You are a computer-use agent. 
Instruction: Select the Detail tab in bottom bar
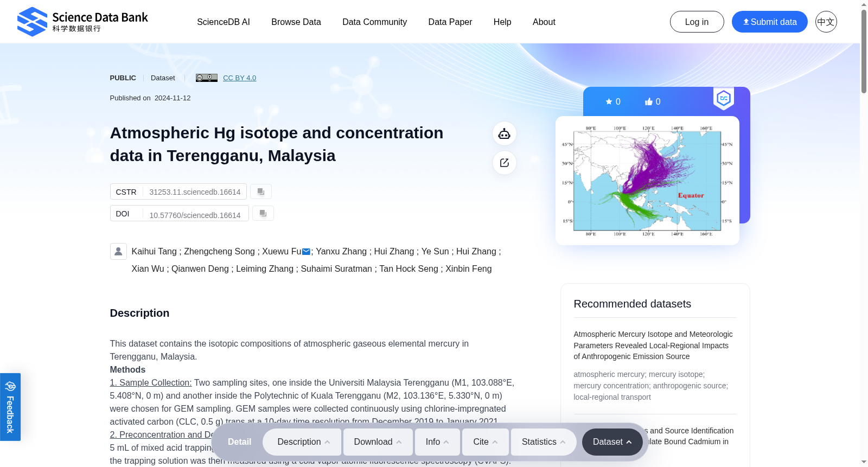pyautogui.click(x=239, y=442)
